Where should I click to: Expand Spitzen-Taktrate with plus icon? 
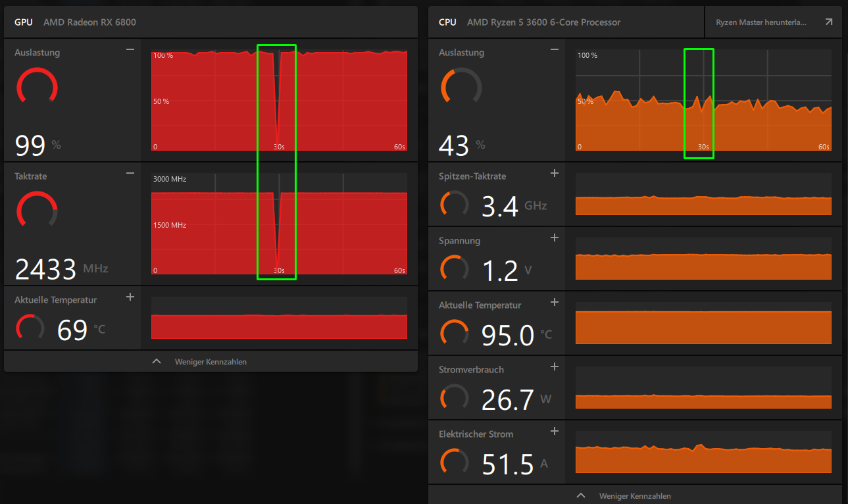click(x=555, y=173)
